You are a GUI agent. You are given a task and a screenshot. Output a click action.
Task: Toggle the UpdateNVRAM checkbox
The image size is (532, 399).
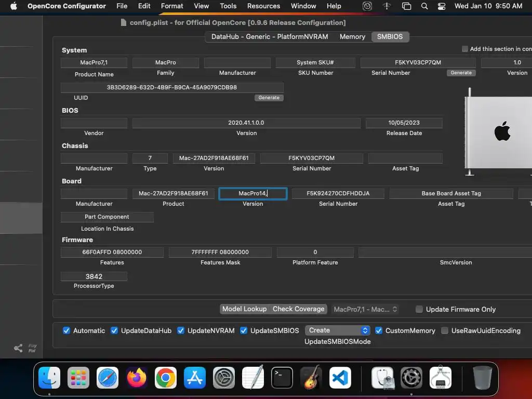pos(181,330)
